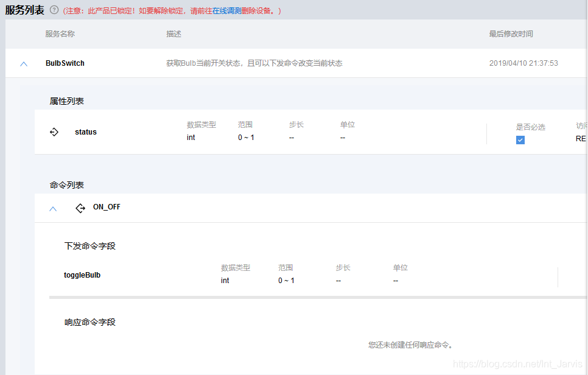Click the toggleBulb range 0 ~ 1

pyautogui.click(x=286, y=281)
